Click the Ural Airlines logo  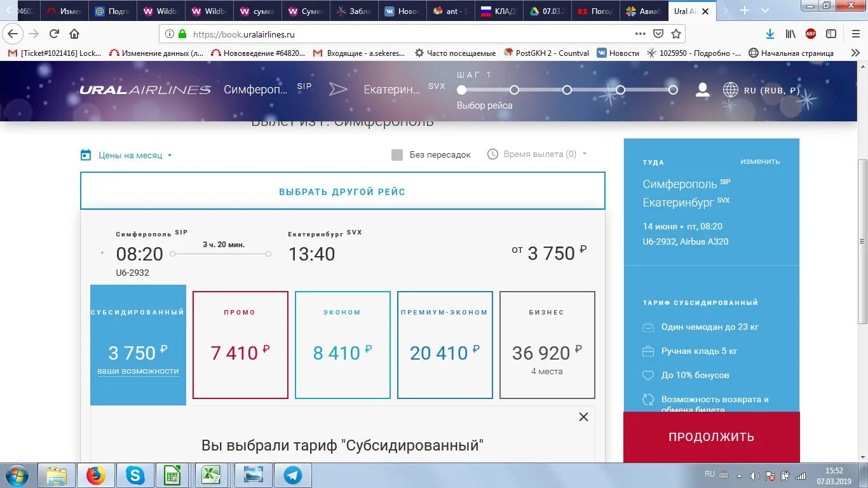(145, 90)
